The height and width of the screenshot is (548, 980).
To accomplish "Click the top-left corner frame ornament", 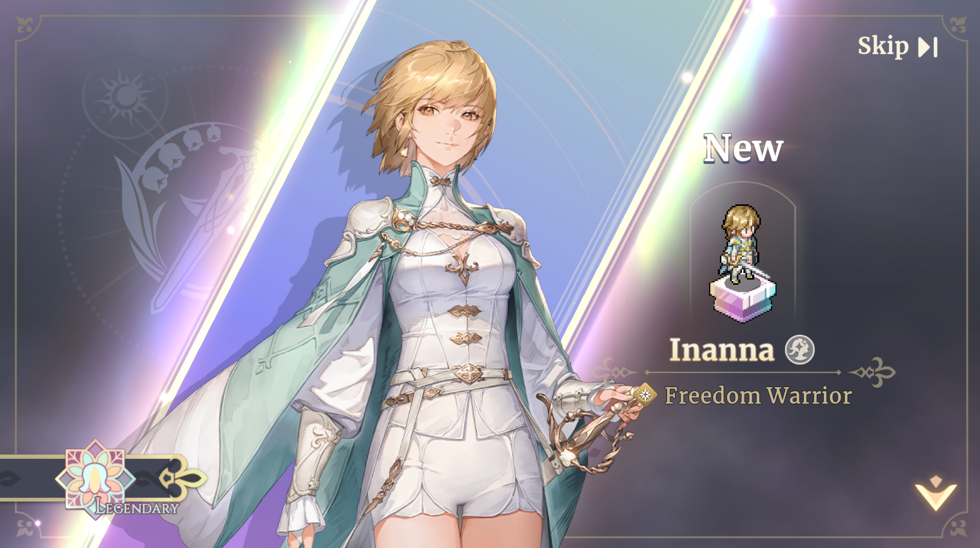I will [x=26, y=25].
